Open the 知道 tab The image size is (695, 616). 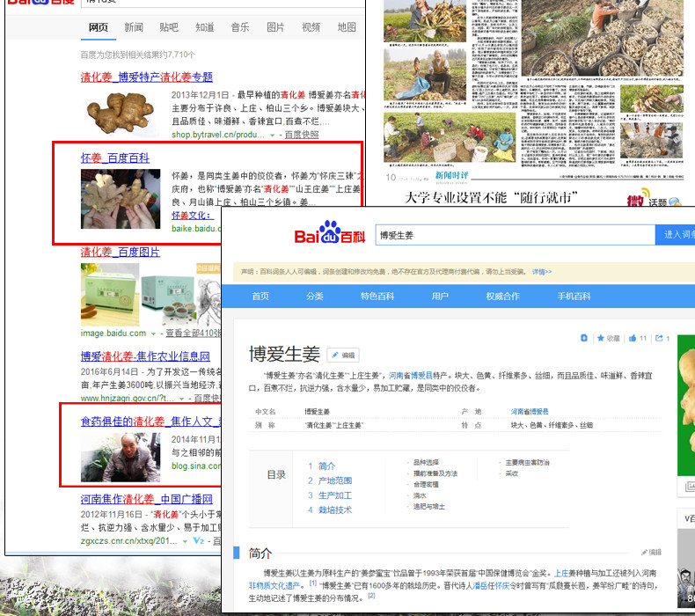coord(204,27)
